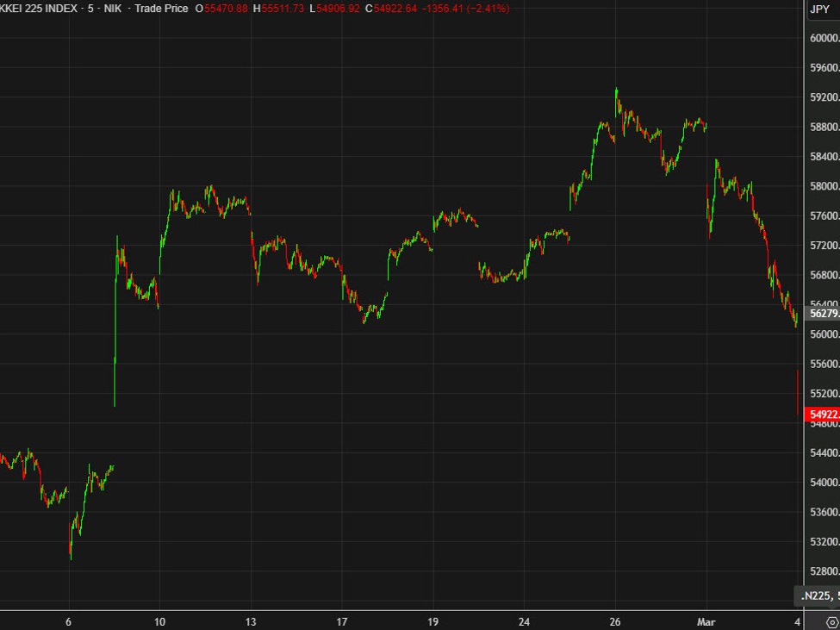Screen dimensions: 840x630
Task: Click the 60000 price axis label
Action: pyautogui.click(x=824, y=38)
